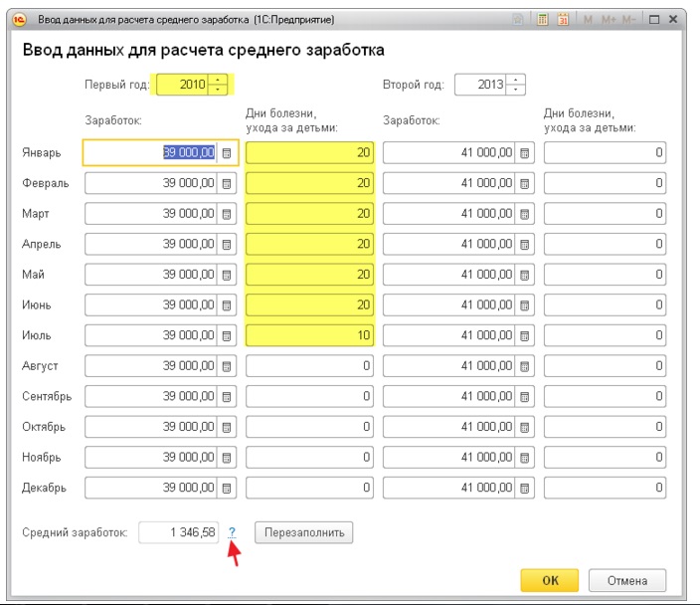Open calculator for October first-year earnings
Viewport: 700px width, 605px height.
227,427
